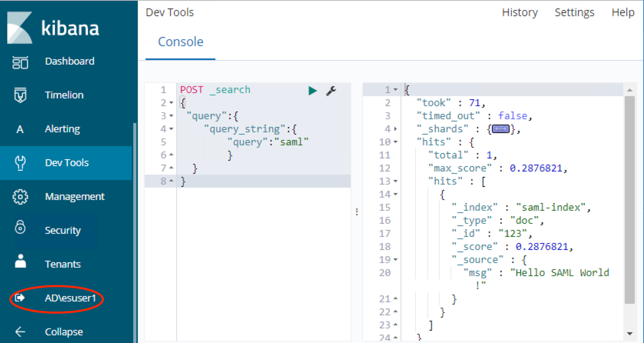This screenshot has width=644, height=343.
Task: Collapse the "query" block at line 3
Action: pyautogui.click(x=171, y=116)
